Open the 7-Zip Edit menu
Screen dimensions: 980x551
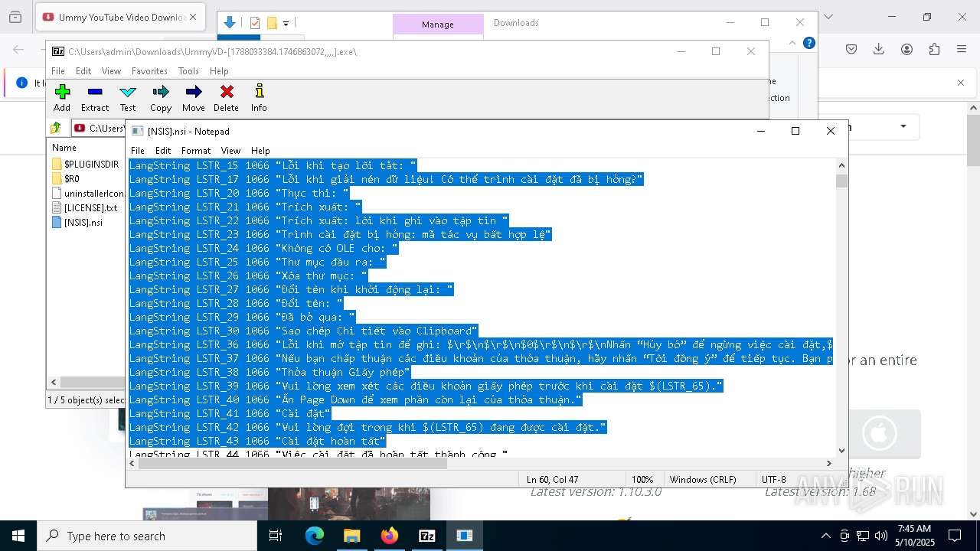(83, 71)
